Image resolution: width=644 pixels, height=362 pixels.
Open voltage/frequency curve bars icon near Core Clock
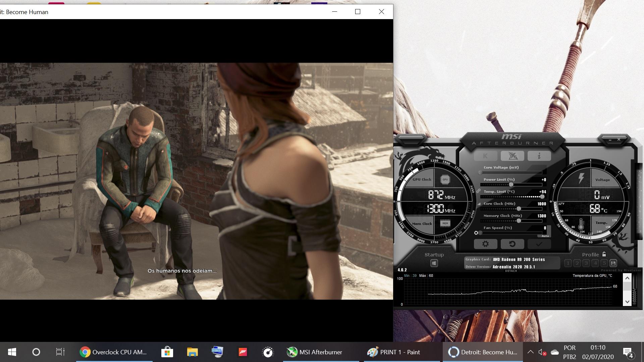(479, 204)
